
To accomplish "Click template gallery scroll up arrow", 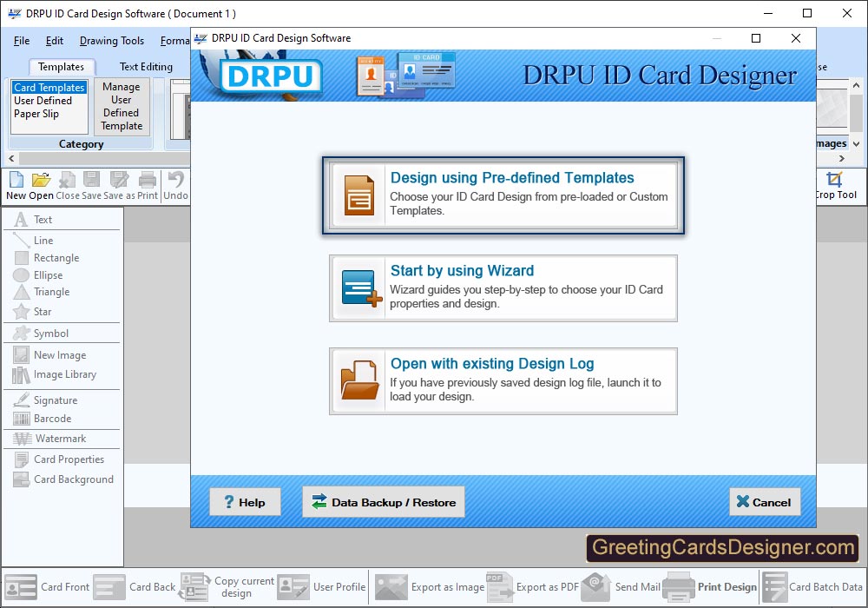I will [x=856, y=85].
